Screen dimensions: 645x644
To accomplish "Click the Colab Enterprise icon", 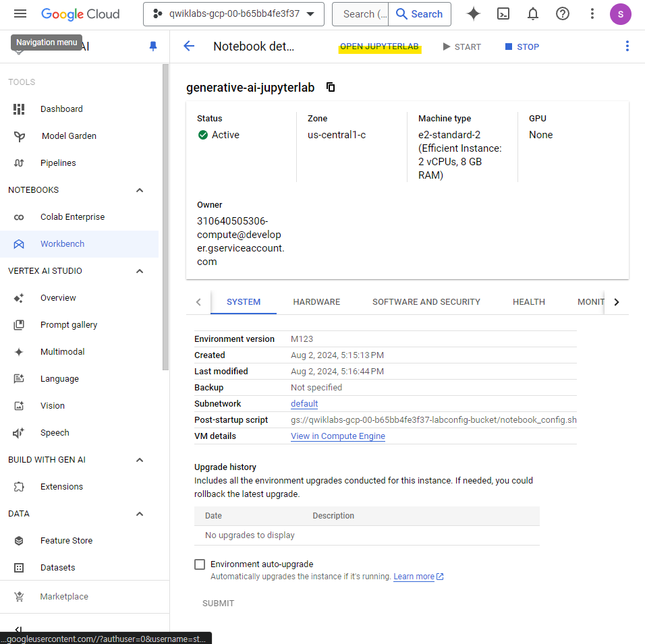I will point(19,217).
